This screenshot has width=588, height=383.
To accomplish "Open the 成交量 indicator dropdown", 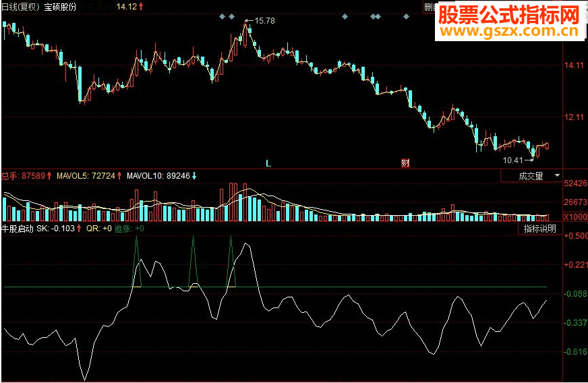I will [531, 176].
